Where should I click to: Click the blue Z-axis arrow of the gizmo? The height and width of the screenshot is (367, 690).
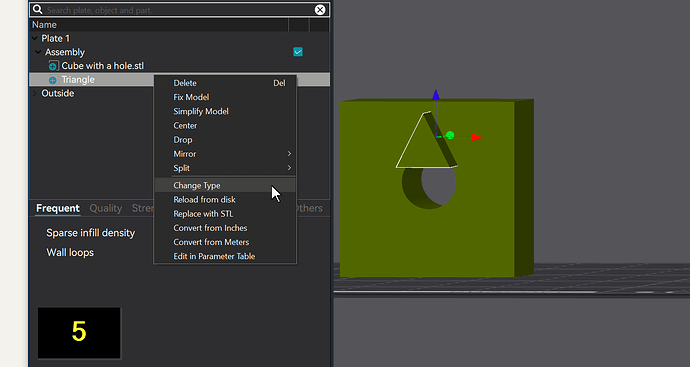click(436, 95)
